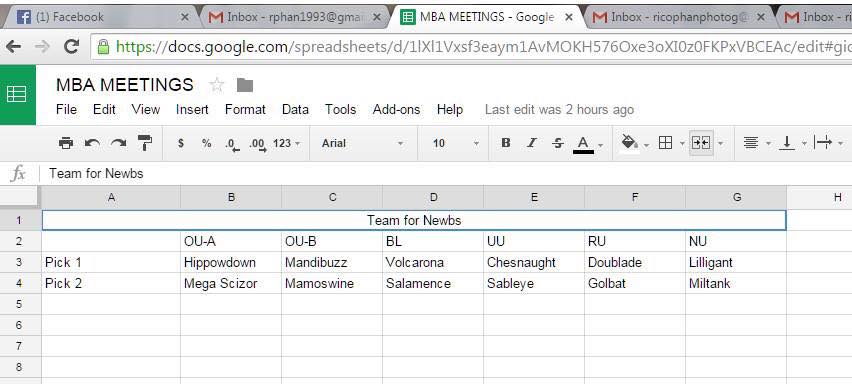Open the Add-ons menu
This screenshot has width=852, height=384.
click(396, 110)
